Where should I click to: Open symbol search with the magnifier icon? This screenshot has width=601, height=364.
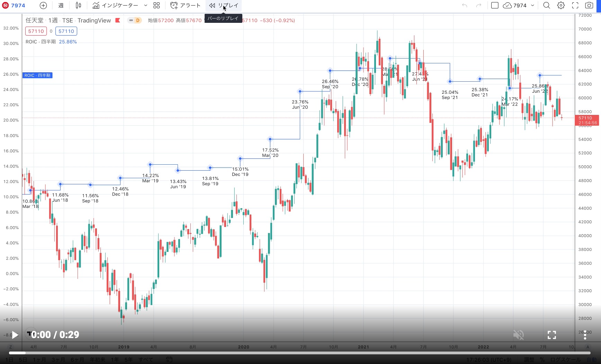click(x=546, y=6)
